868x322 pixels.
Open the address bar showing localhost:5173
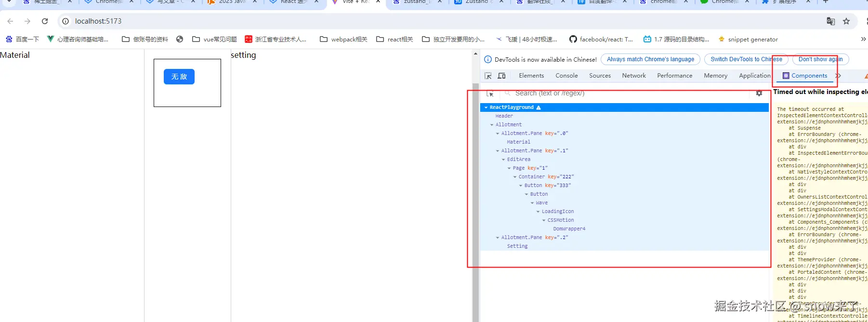coord(98,21)
